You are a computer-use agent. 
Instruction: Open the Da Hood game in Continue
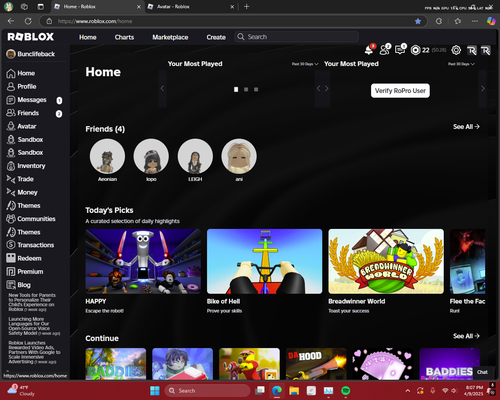point(316,364)
